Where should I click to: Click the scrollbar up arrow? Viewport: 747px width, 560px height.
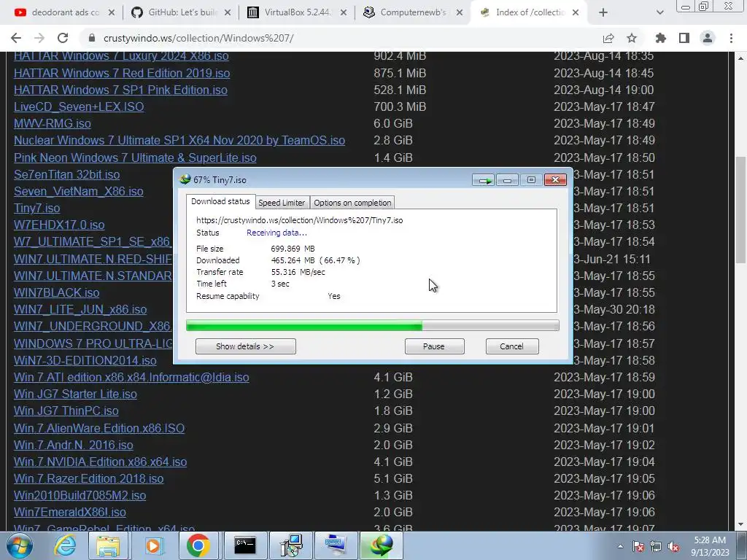pos(740,58)
